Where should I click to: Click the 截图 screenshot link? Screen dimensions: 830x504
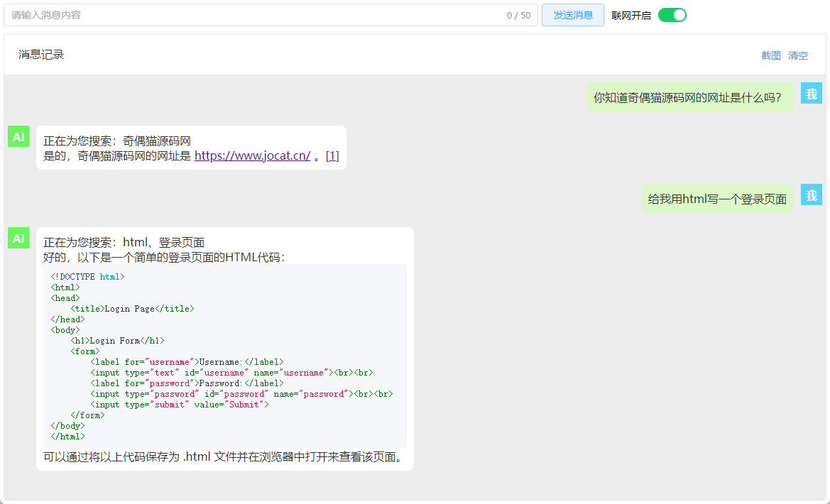(771, 55)
